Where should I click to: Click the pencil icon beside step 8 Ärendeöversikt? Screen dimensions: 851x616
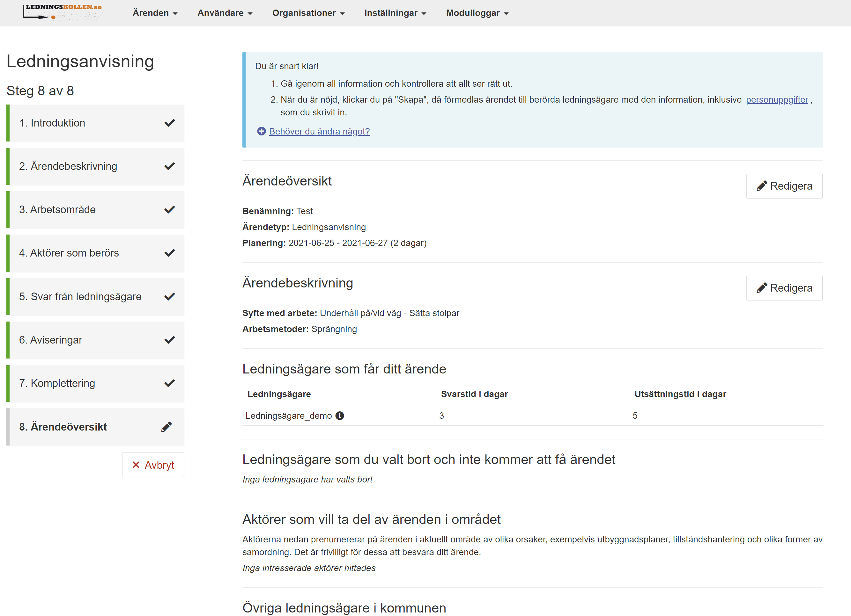click(x=166, y=427)
